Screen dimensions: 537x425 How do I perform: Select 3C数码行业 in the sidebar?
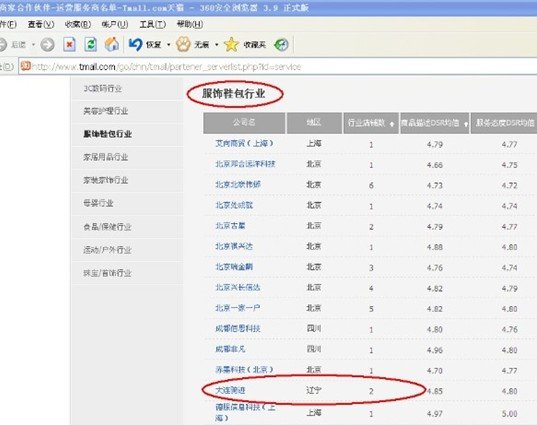click(103, 88)
